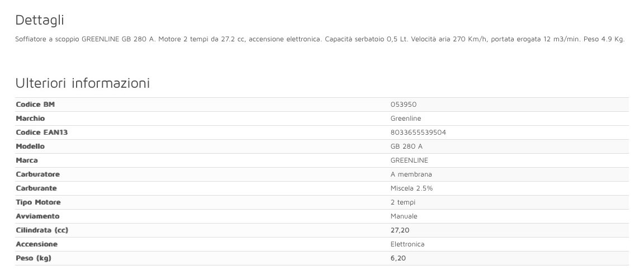644x280 pixels.
Task: Click the 6,20 Peso value
Action: pyautogui.click(x=397, y=258)
